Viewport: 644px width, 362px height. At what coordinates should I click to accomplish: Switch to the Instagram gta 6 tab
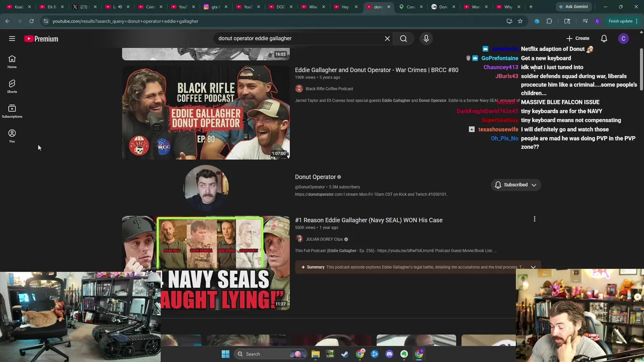215,7
